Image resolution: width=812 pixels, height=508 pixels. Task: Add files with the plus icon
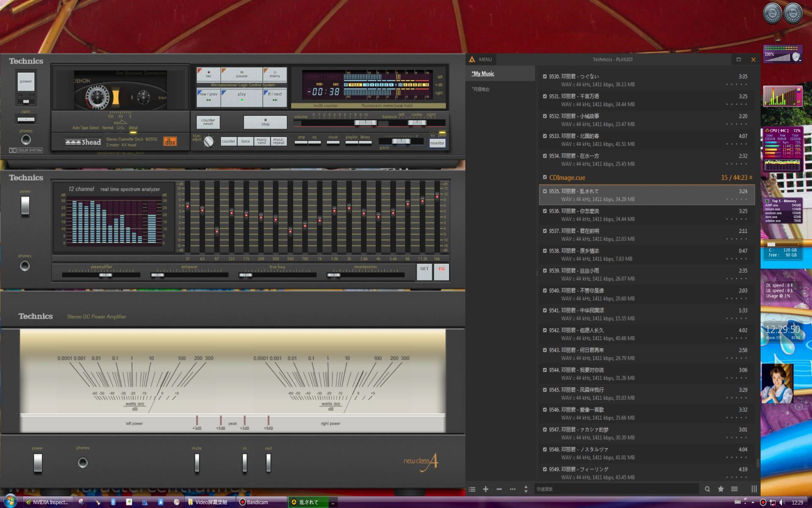(486, 489)
